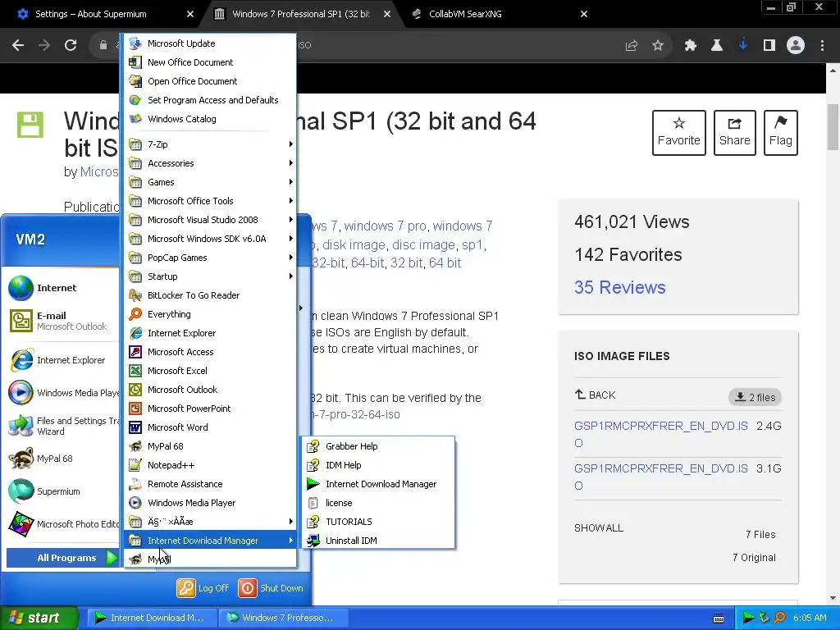Viewport: 840px width, 630px height.
Task: Launch New Office Document
Action: 210,62
